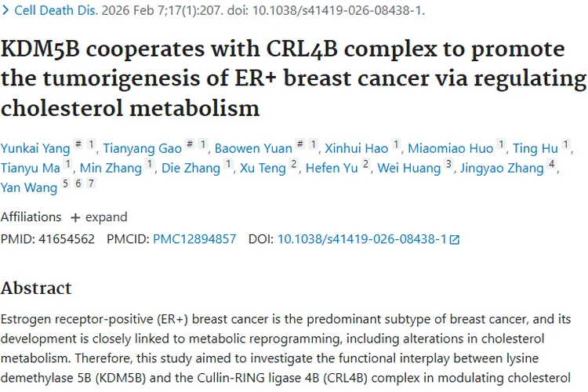Click affiliation superscript 7 after Yan Wang

pos(92,184)
